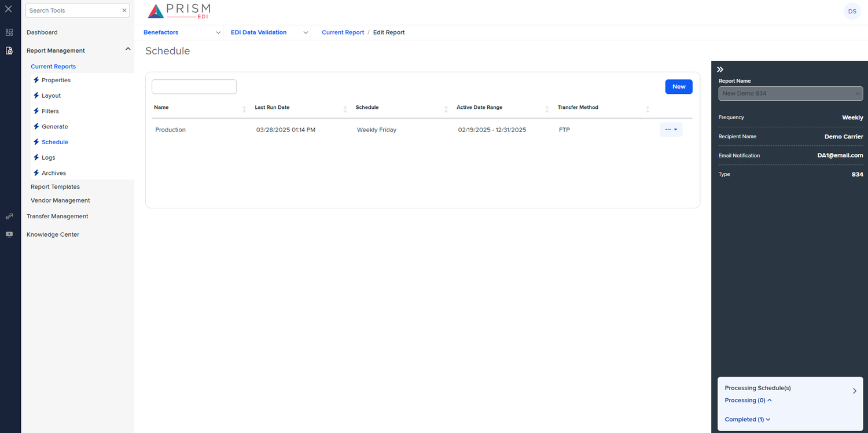Image resolution: width=868 pixels, height=433 pixels.
Task: Toggle sorting on Transfer Method column
Action: coord(648,109)
